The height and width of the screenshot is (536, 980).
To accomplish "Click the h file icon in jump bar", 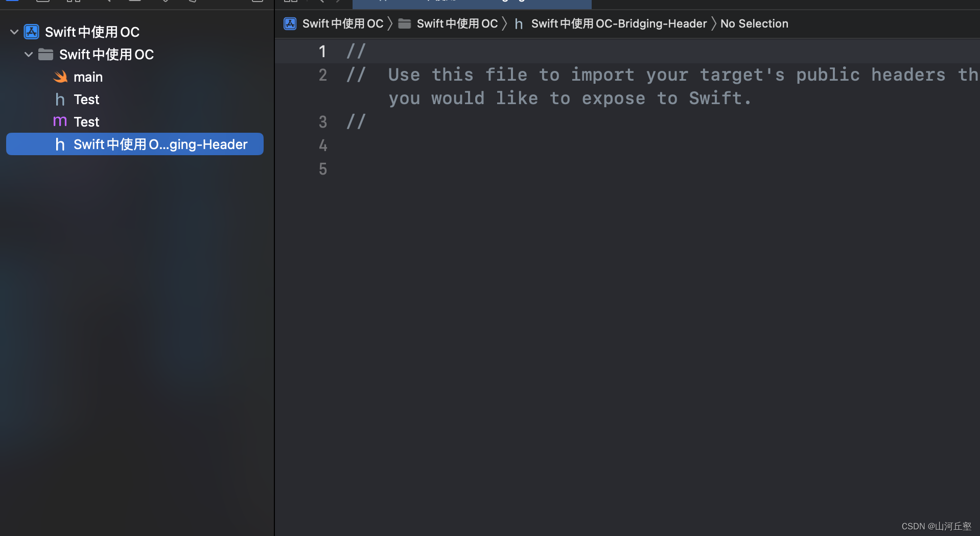I will 519,24.
